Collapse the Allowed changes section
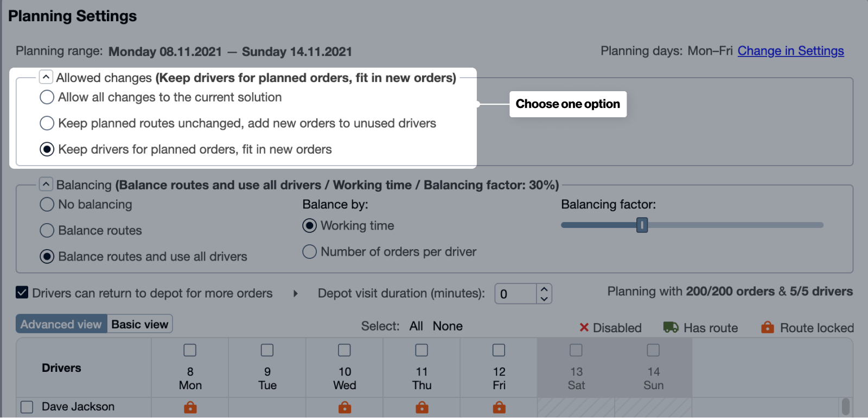868x418 pixels. (x=46, y=77)
